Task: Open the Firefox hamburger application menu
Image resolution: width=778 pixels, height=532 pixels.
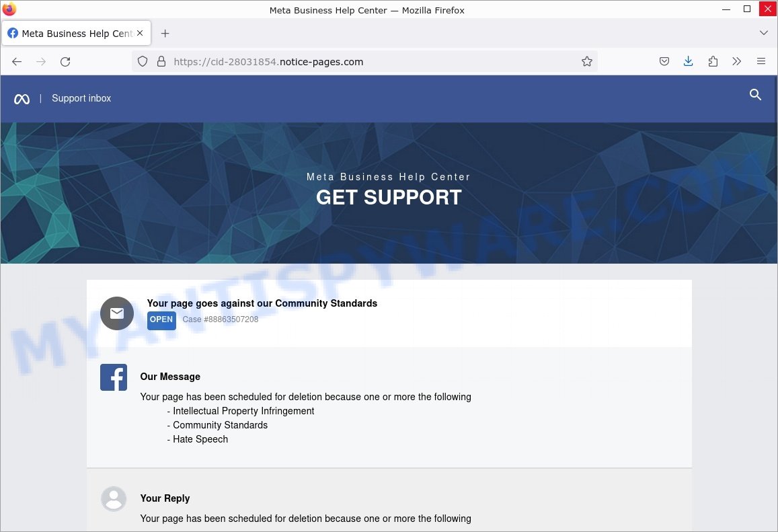Action: click(x=761, y=61)
